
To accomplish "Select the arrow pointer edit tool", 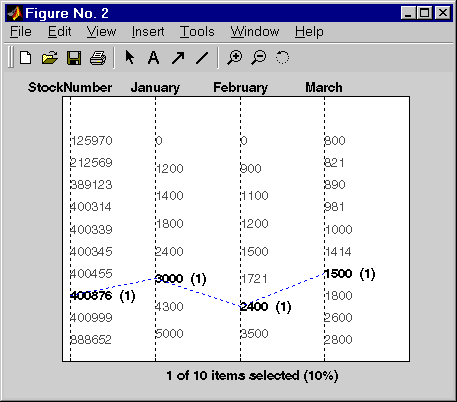I will pos(130,57).
